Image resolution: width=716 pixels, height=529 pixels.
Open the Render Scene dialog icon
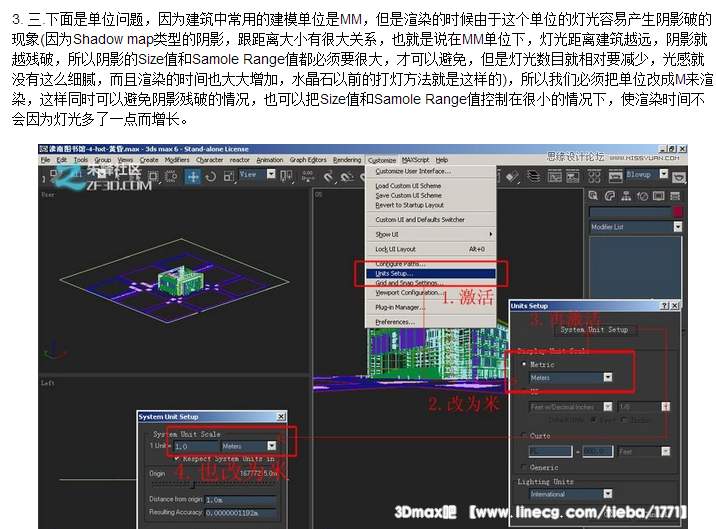coord(615,176)
